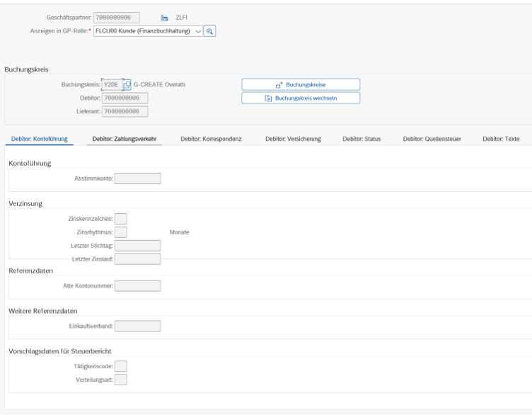This screenshot has height=415, width=532.
Task: Switch to Debitor: Zahlungsverkehr tab
Action: [125, 139]
